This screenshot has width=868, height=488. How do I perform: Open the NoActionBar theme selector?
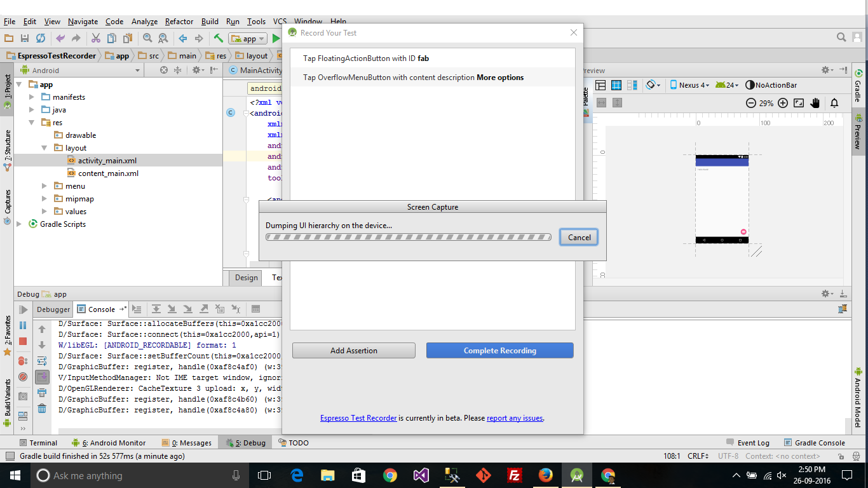(x=771, y=85)
